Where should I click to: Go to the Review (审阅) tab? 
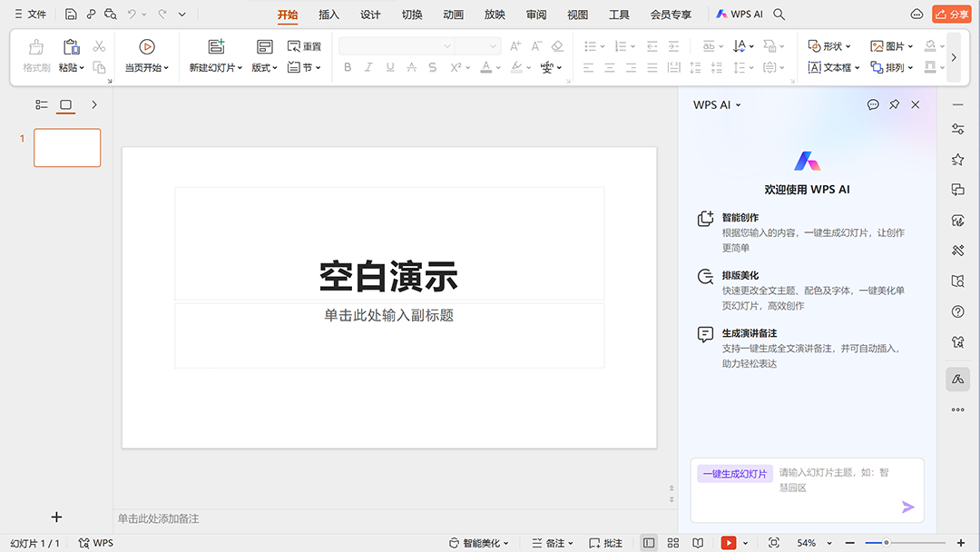(x=536, y=15)
